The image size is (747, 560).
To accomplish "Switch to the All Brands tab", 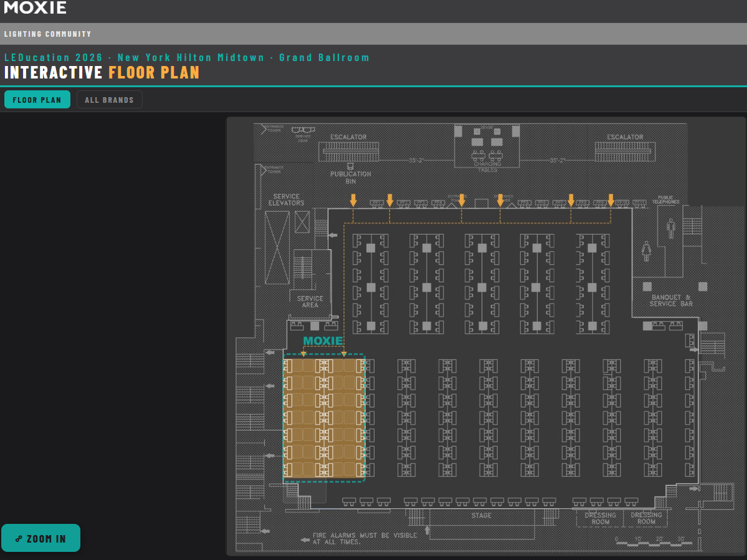I will tap(109, 100).
